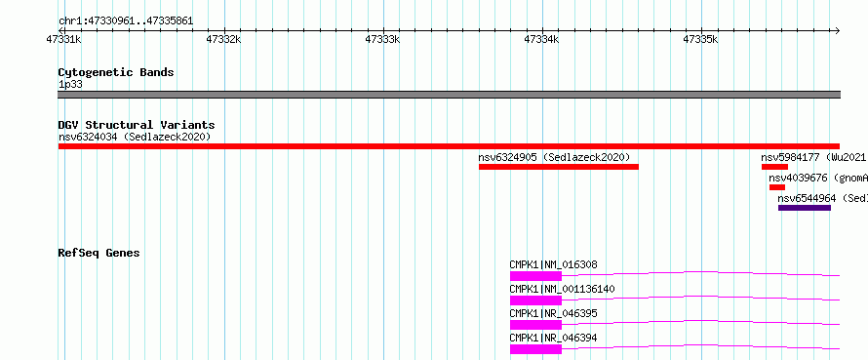
Task: Open the nsv5984177 (Wu2021 label
Action: 813,157
